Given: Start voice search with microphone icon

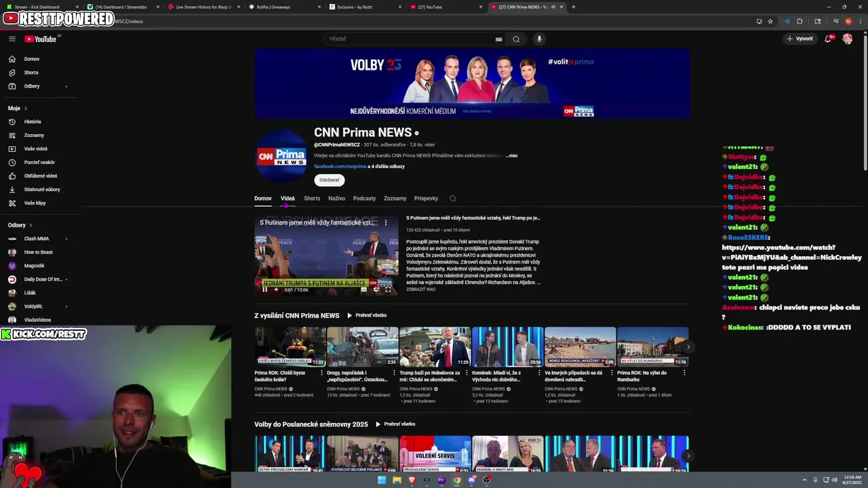Looking at the screenshot, I should (x=539, y=39).
